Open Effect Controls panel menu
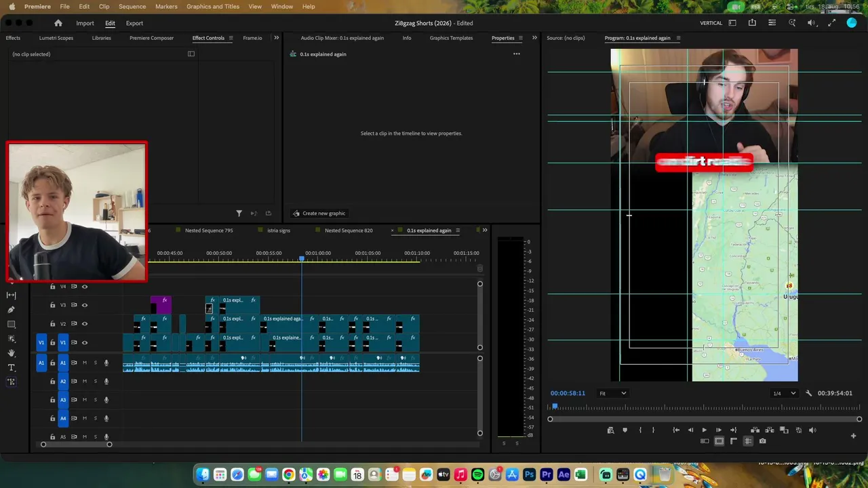 click(x=231, y=38)
